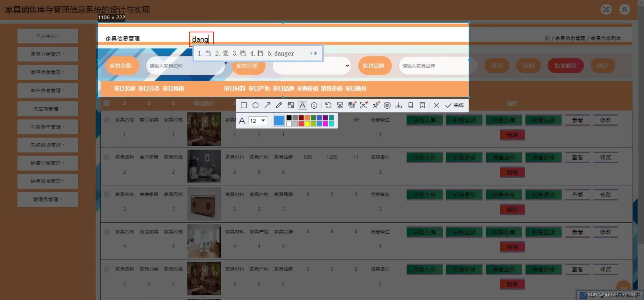644x300 pixels.
Task: Pick the magenta color swatch
Action: coord(325,124)
